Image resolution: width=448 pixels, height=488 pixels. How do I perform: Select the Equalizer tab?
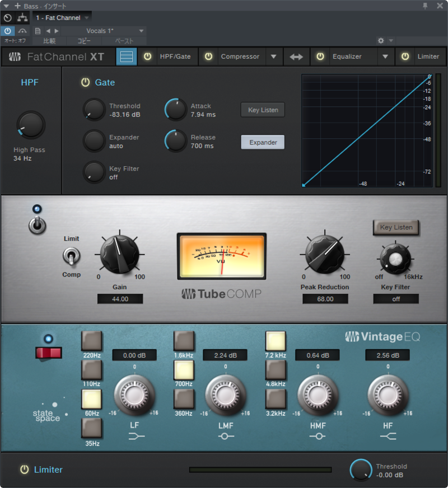coord(347,57)
